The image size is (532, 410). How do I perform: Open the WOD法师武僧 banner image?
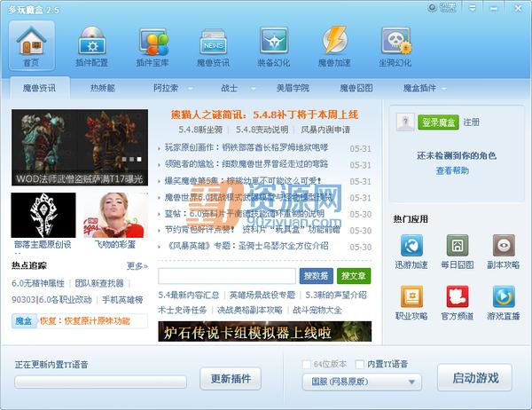pyautogui.click(x=80, y=147)
